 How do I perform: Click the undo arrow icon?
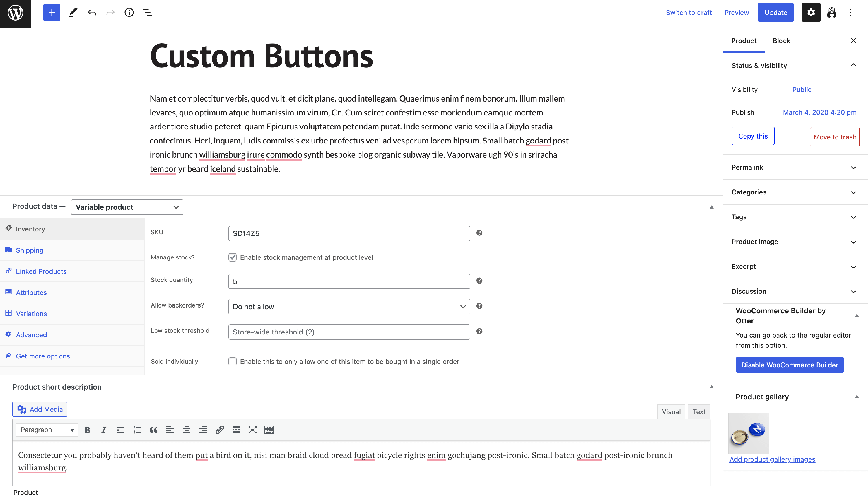click(x=91, y=13)
